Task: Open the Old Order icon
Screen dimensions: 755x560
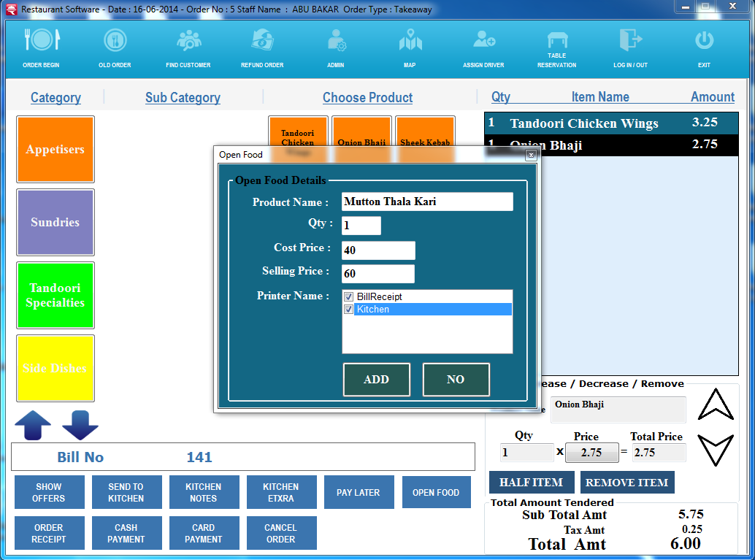Action: [115, 41]
